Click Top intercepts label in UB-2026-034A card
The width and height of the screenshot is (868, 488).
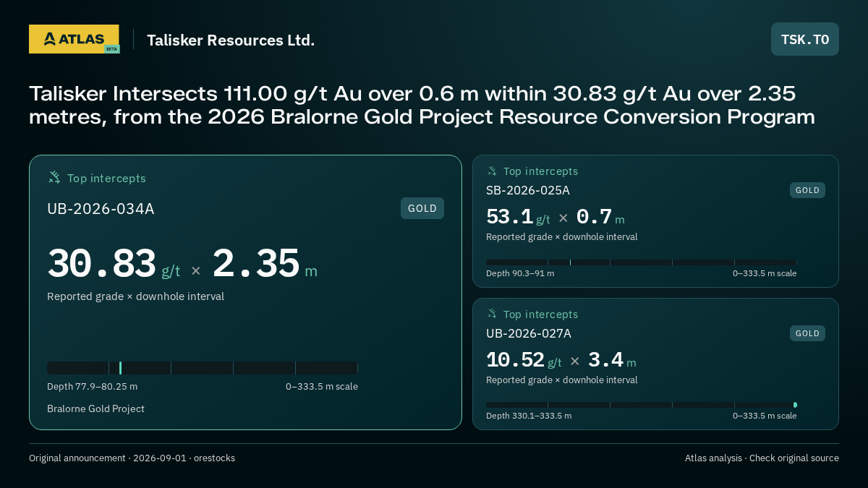click(x=106, y=178)
